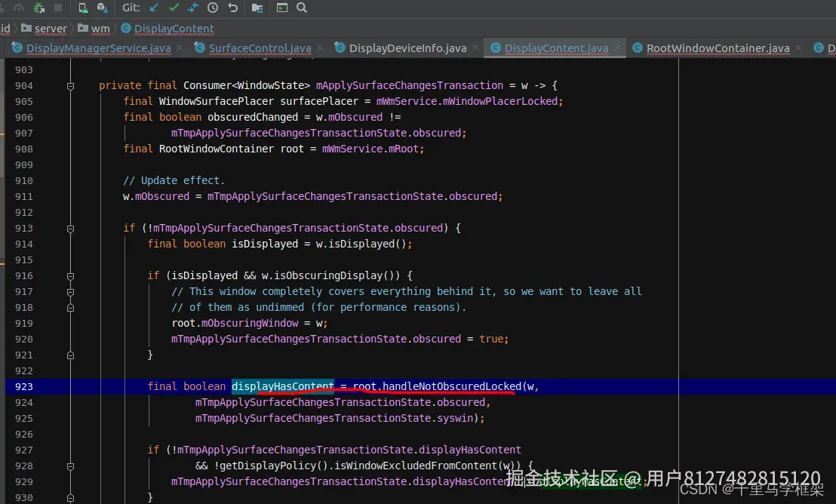The height and width of the screenshot is (504, 836).
Task: Click the 'true' keyword on line 920
Action: [x=491, y=339]
